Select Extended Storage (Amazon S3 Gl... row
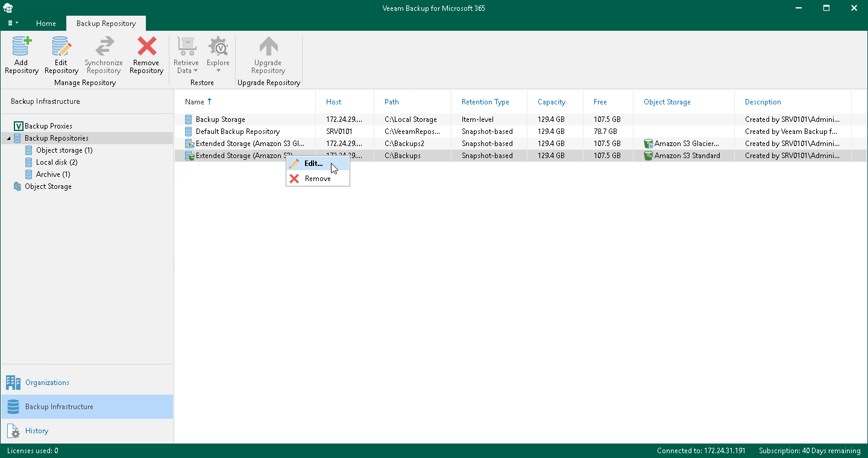868x458 pixels. click(x=520, y=144)
